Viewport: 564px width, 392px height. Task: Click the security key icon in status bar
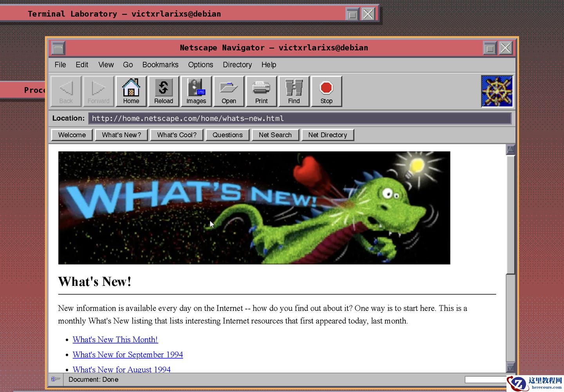tap(56, 379)
